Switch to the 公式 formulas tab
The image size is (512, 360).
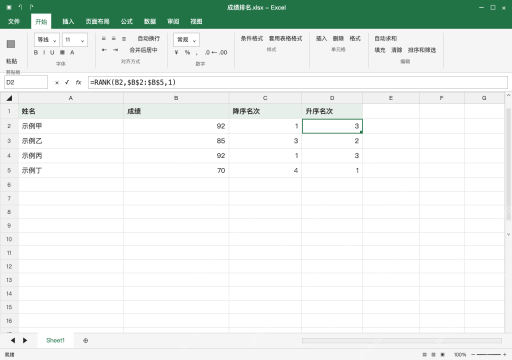coord(127,21)
